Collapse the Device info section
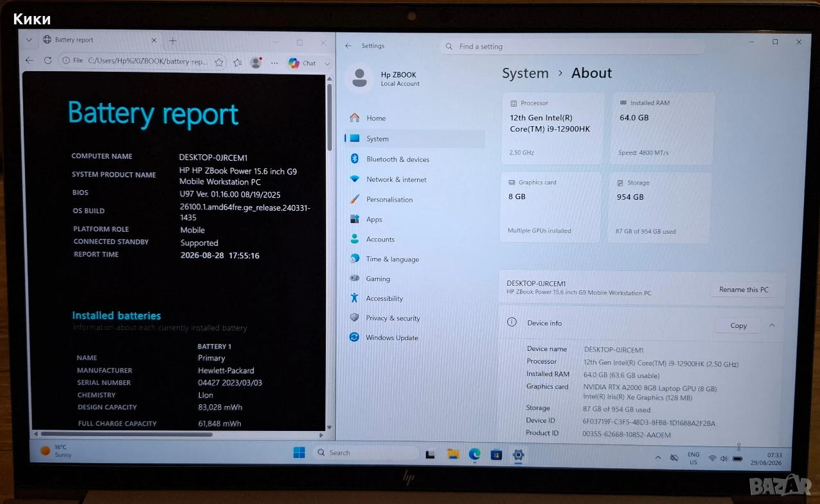Image resolution: width=820 pixels, height=504 pixels. coord(772,325)
